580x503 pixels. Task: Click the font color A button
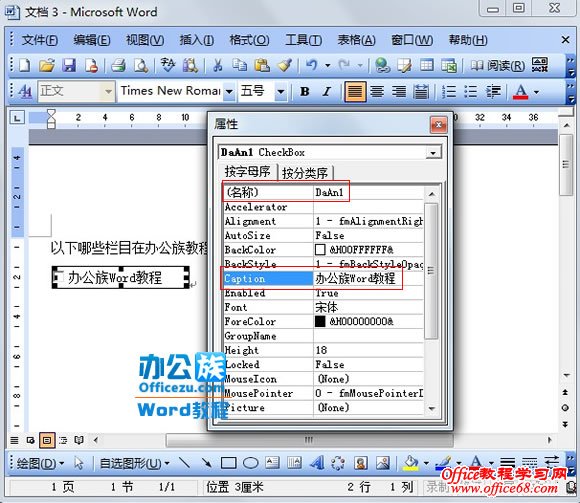(x=520, y=91)
